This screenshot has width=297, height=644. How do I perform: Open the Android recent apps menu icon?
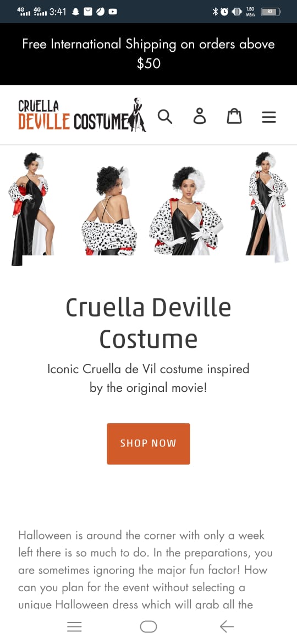[75, 626]
